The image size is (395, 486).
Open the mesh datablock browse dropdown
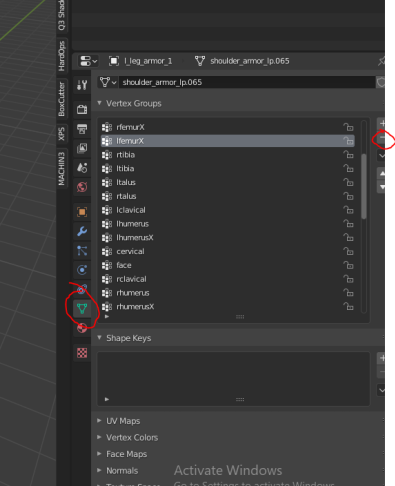point(108,82)
